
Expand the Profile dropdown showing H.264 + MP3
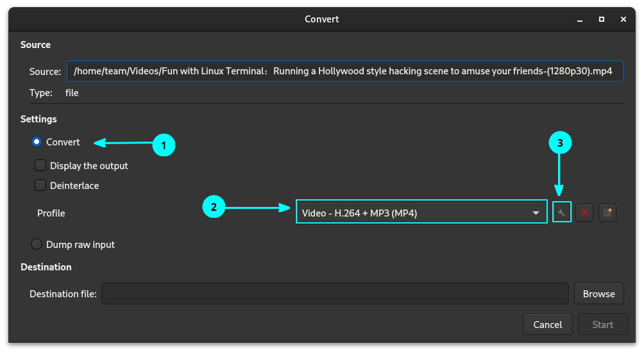(x=421, y=213)
